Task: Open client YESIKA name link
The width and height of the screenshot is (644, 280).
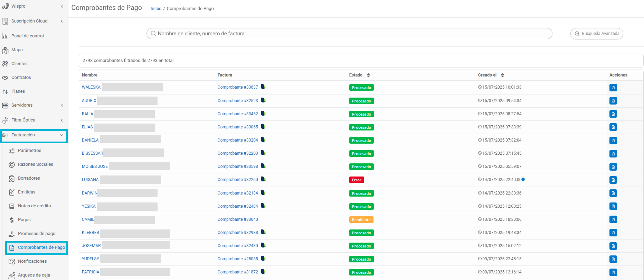Action: tap(89, 206)
